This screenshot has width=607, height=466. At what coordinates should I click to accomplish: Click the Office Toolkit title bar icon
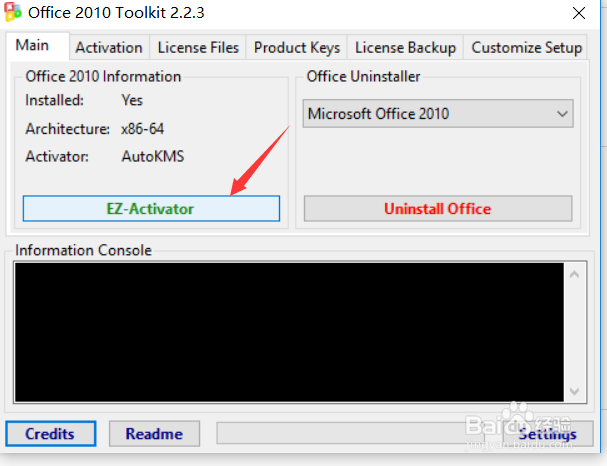click(x=13, y=12)
